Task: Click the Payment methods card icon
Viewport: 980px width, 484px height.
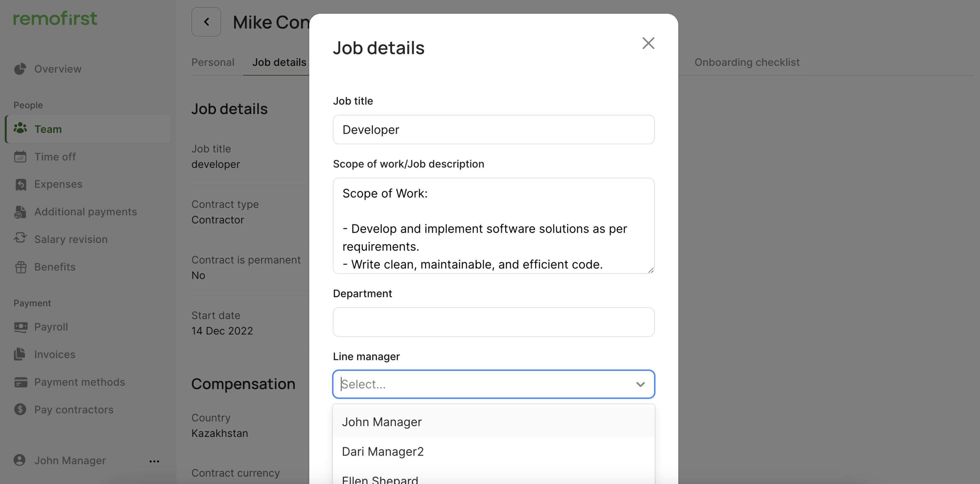Action: [x=20, y=382]
